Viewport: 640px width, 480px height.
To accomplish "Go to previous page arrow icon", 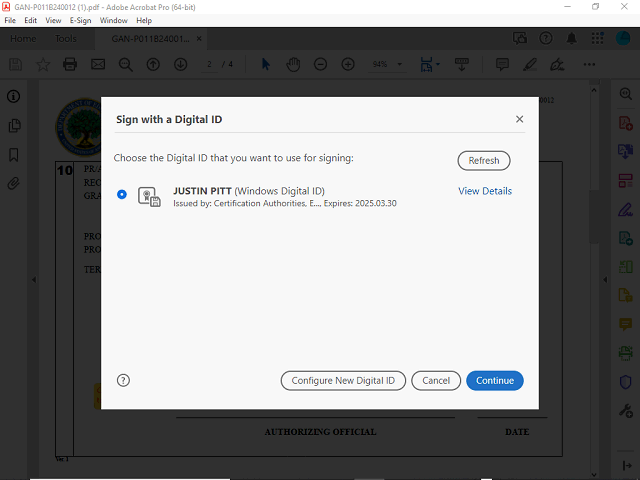I will click(x=153, y=64).
